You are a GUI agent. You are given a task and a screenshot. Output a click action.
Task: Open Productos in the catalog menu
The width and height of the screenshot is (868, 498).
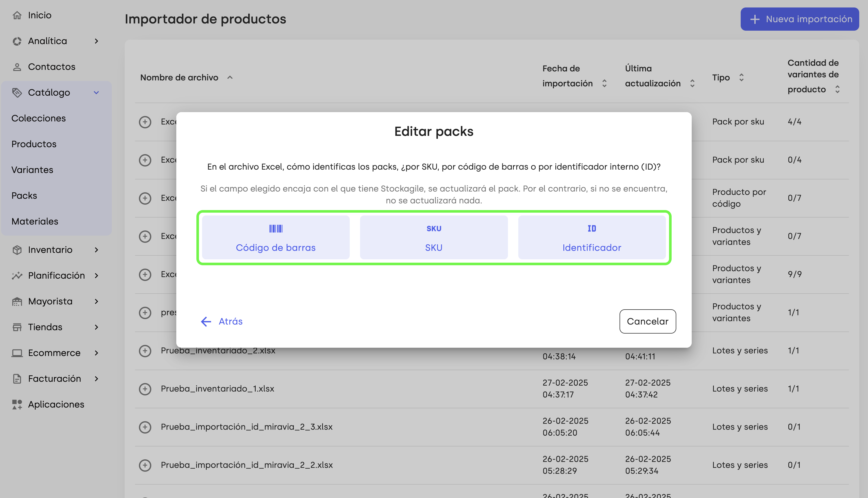click(x=34, y=144)
